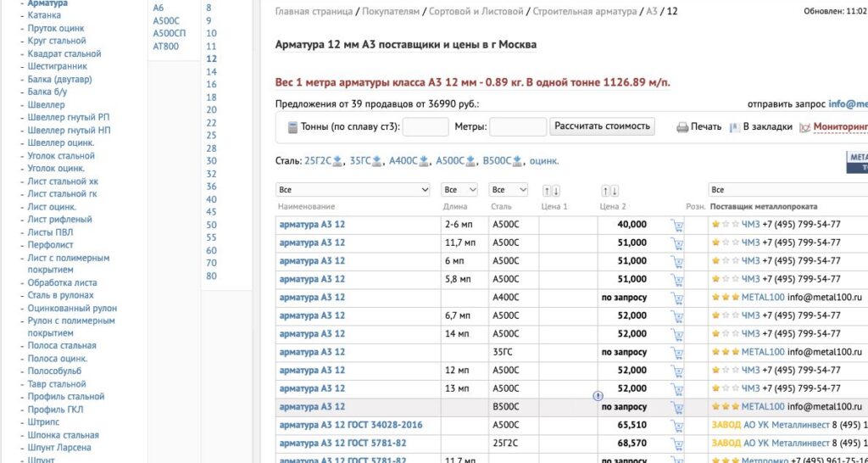Open Мониторинг link
This screenshot has height=463, width=868.
point(840,127)
